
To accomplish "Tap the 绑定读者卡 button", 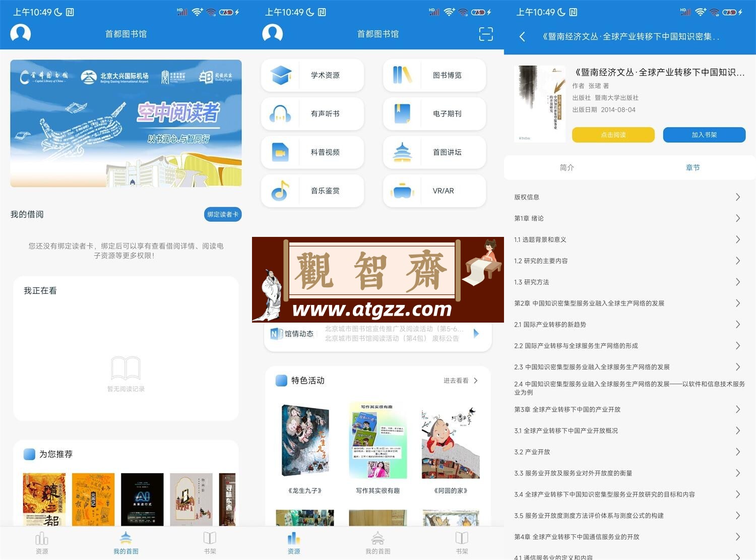I will 223,214.
